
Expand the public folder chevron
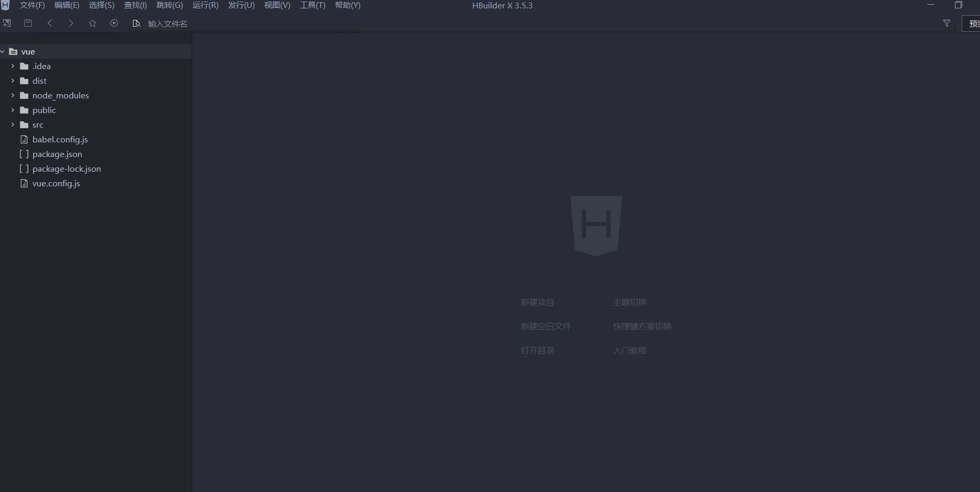pyautogui.click(x=13, y=110)
